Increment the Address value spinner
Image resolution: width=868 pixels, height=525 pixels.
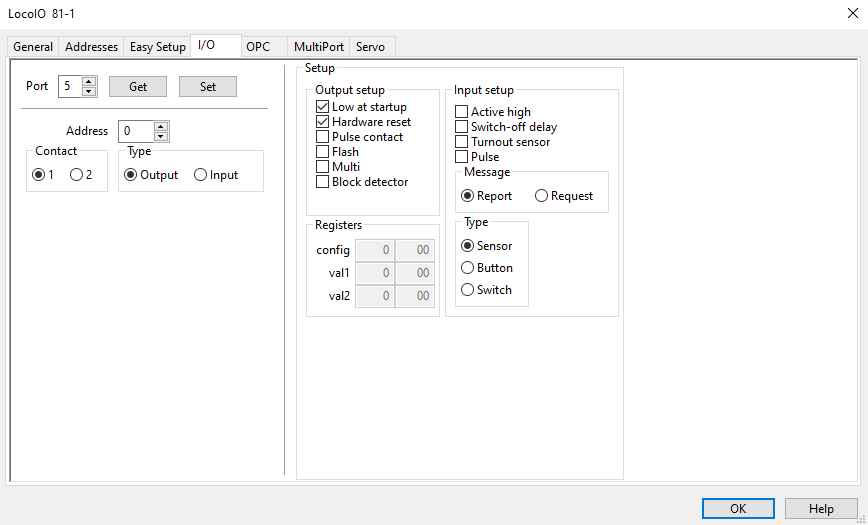[x=161, y=126]
